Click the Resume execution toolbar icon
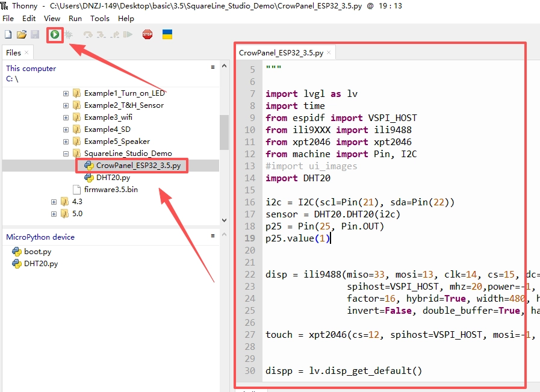The height and width of the screenshot is (392, 540). click(x=128, y=34)
